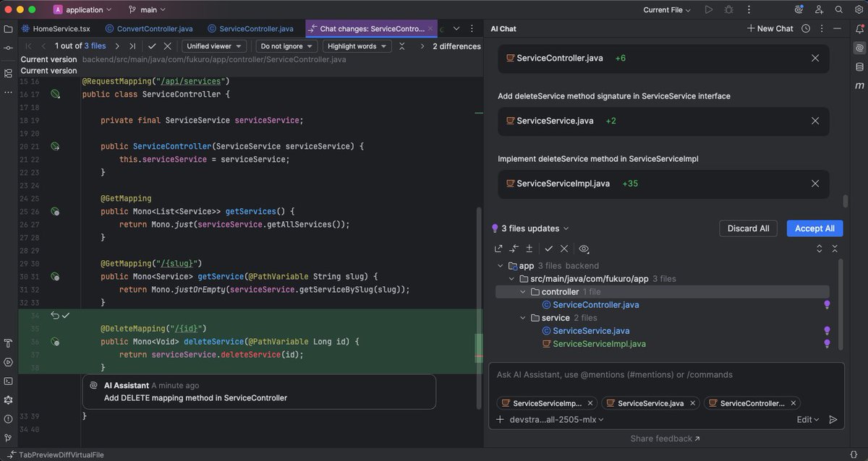Screen dimensions: 868x461
Task: Remove ServiceServiceImp... attachment chip
Action: 590,403
